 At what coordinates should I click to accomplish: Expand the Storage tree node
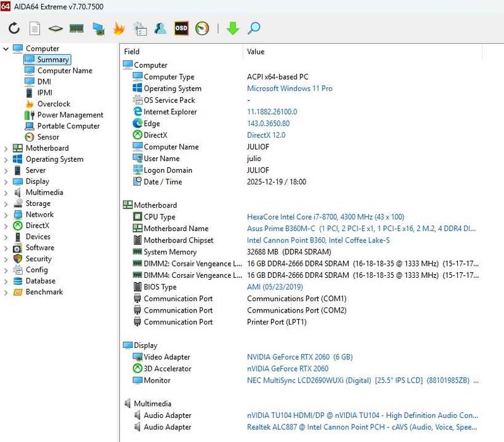click(x=6, y=204)
